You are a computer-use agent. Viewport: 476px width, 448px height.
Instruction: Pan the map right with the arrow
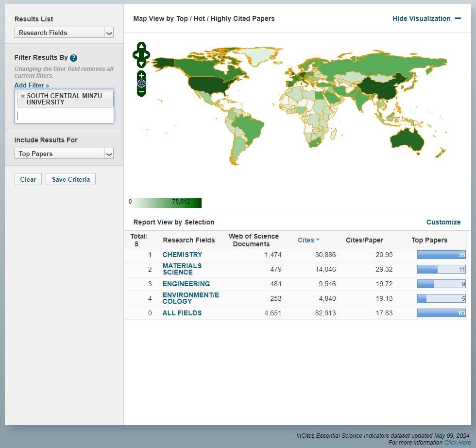click(147, 55)
